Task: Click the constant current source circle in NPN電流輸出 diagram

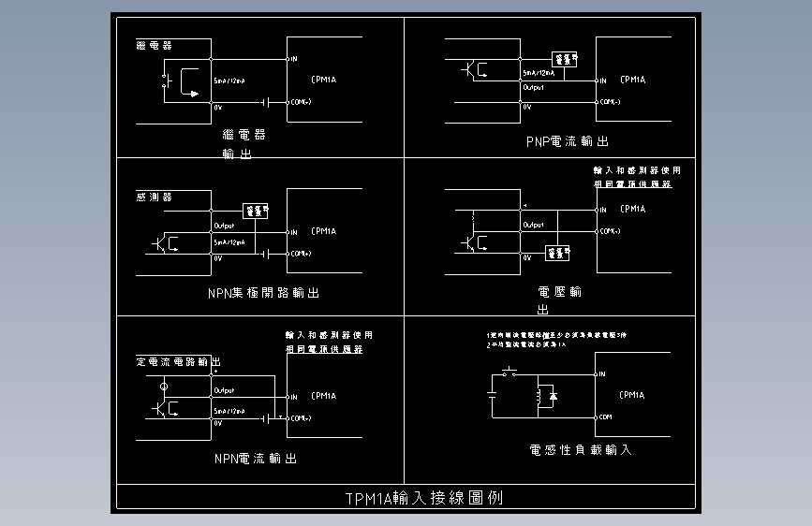Action: click(x=164, y=387)
